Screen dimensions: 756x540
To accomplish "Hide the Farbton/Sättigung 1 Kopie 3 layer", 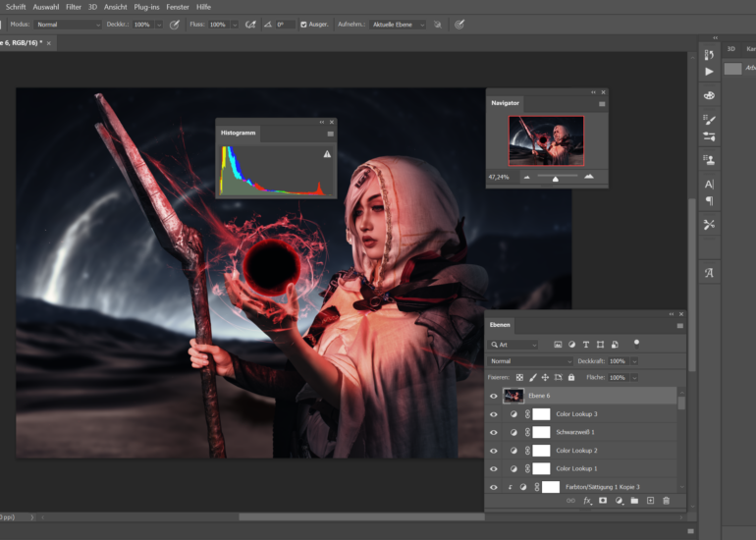I will point(493,487).
